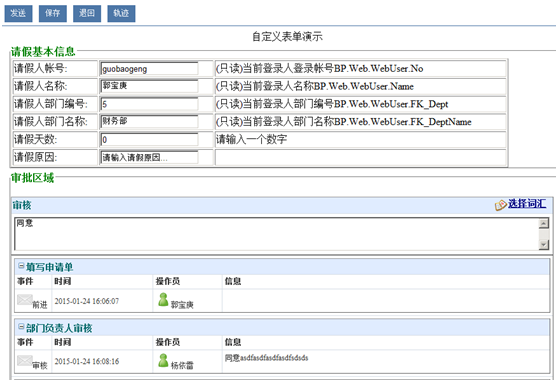
Task: Click the textarea scroll up arrow
Action: 544,224
